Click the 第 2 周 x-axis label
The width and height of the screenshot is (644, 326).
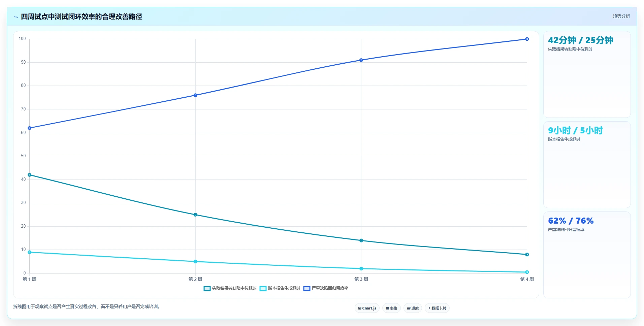tap(195, 279)
